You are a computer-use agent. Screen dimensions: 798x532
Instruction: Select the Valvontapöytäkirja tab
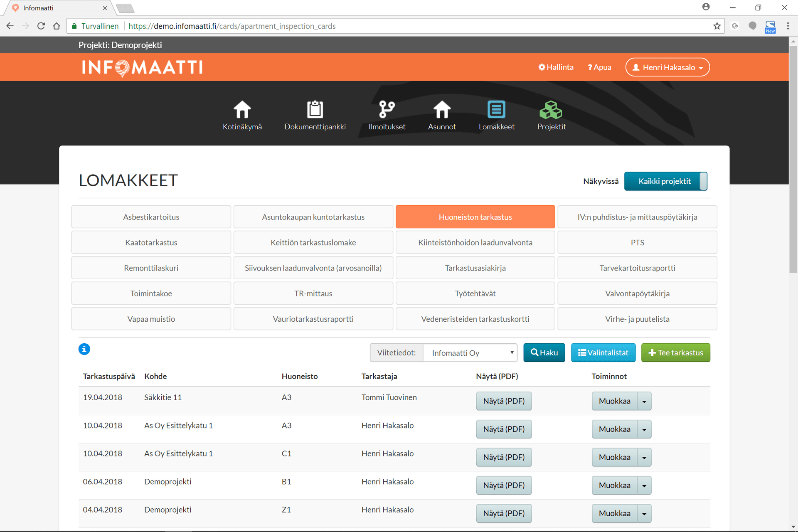pos(637,293)
